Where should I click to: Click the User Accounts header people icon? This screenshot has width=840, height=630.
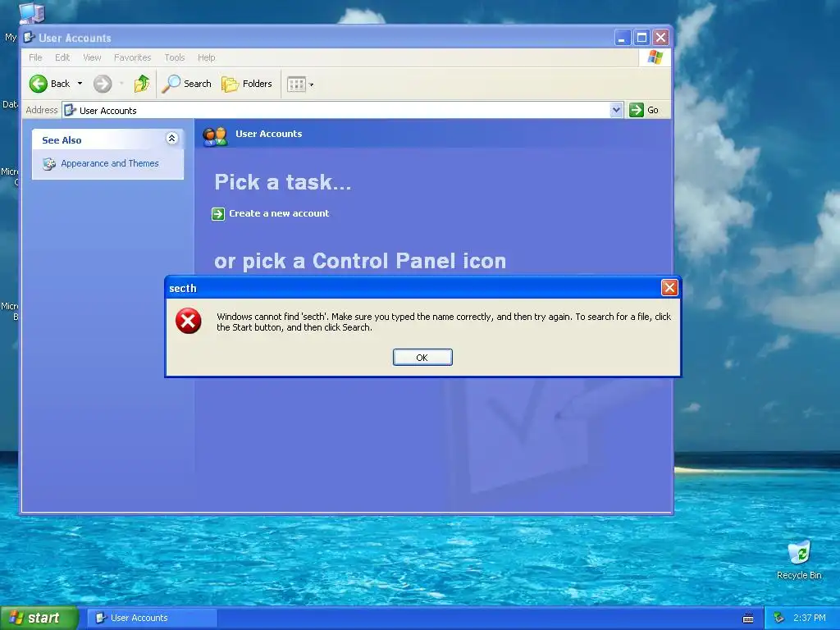click(x=216, y=136)
